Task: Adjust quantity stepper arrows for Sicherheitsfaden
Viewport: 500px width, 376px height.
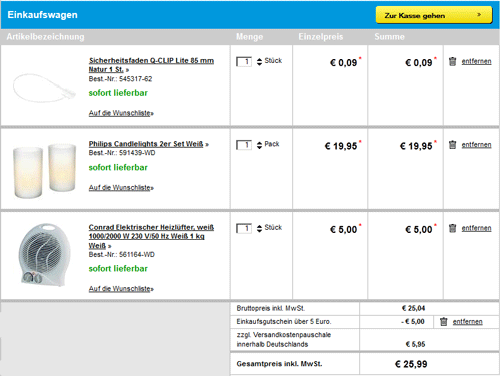Action: [x=259, y=62]
